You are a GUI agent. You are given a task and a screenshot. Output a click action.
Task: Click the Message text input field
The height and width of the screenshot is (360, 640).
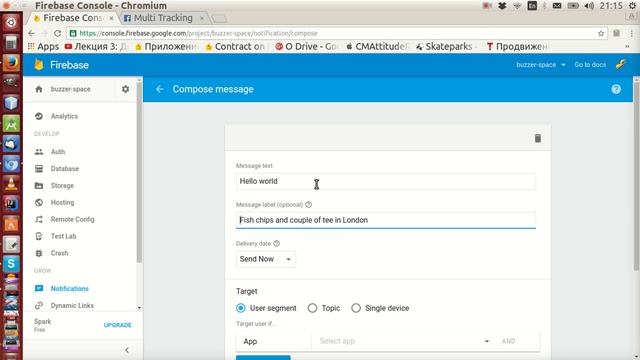[386, 181]
